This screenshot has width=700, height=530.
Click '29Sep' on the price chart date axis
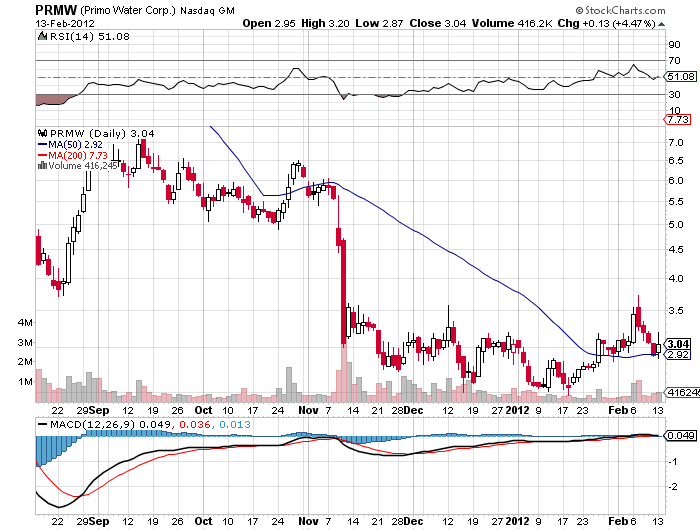92,410
